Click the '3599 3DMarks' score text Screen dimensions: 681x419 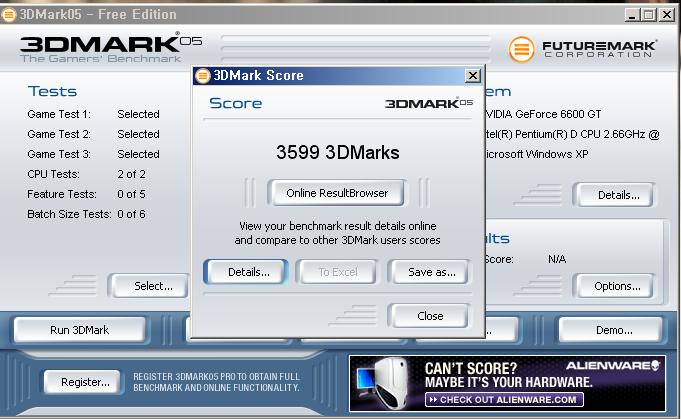[x=338, y=152]
